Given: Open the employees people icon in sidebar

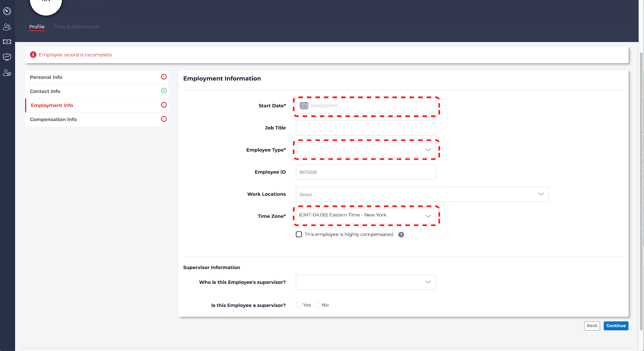Looking at the screenshot, I should coord(7,27).
